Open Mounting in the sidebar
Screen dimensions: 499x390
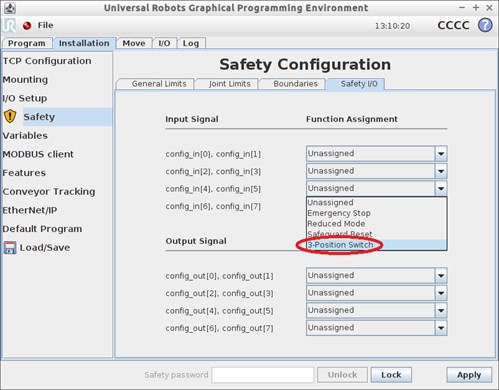(x=25, y=80)
